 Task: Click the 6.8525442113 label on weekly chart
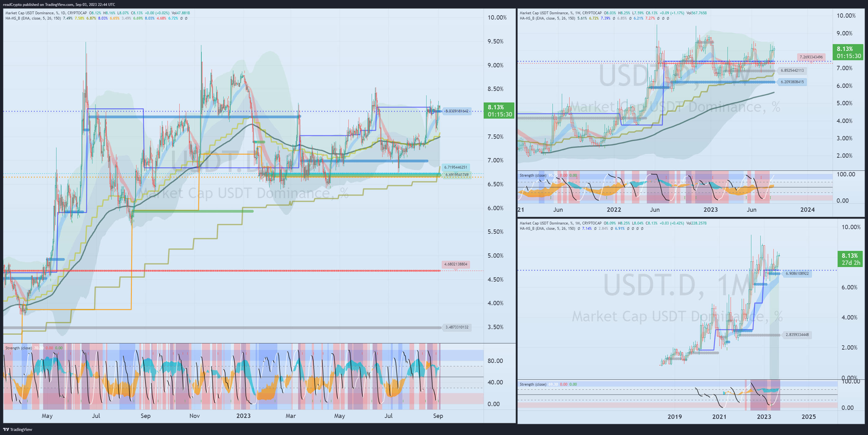[792, 70]
